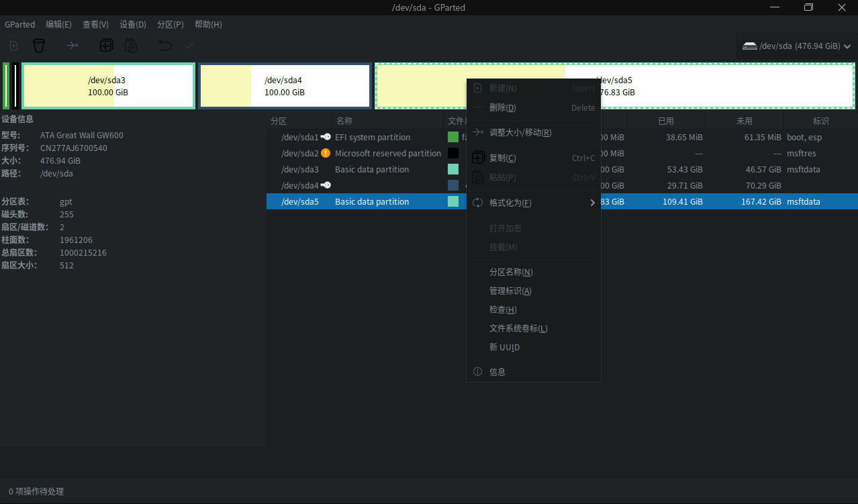
Task: Sort by the 标识 column header
Action: [820, 121]
